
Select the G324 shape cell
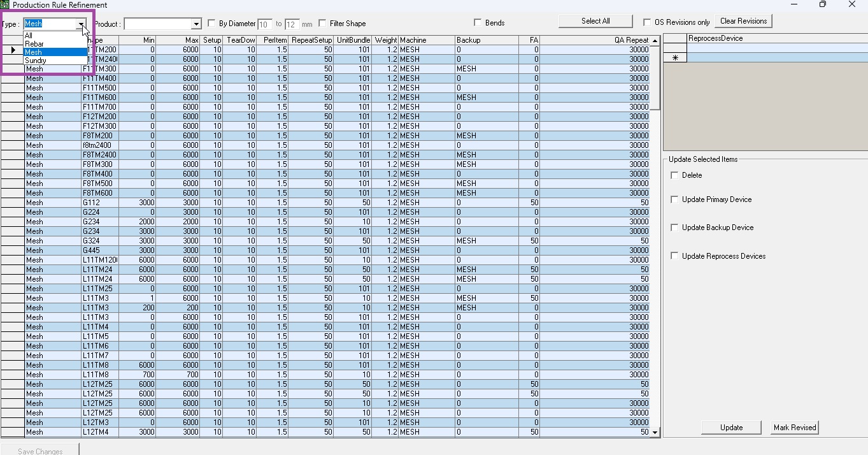click(x=100, y=241)
